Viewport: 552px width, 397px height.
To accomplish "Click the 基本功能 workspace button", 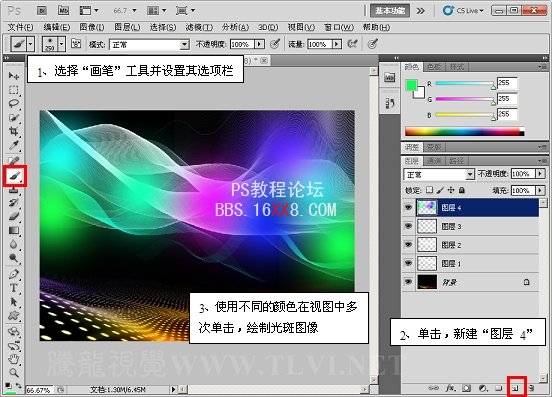I will (x=390, y=11).
